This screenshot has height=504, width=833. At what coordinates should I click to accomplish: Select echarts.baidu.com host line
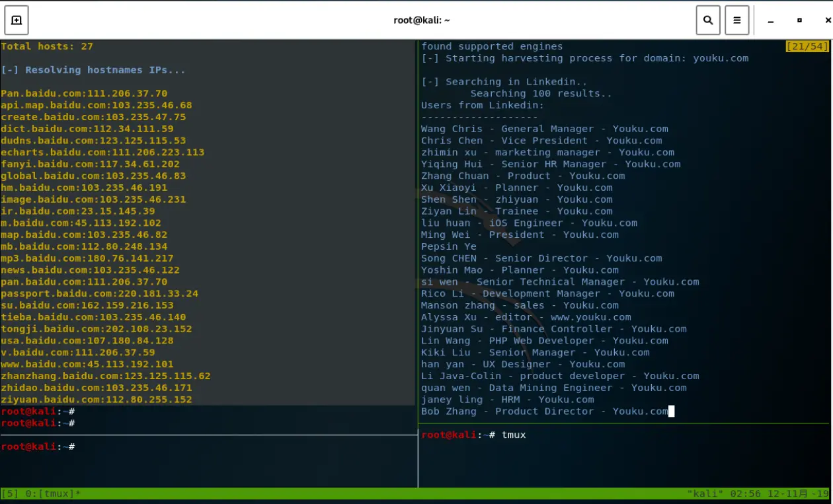tap(102, 153)
